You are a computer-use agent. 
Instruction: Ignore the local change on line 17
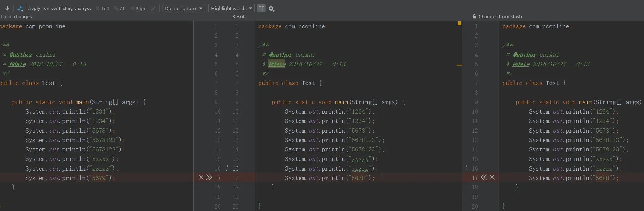[x=201, y=177]
